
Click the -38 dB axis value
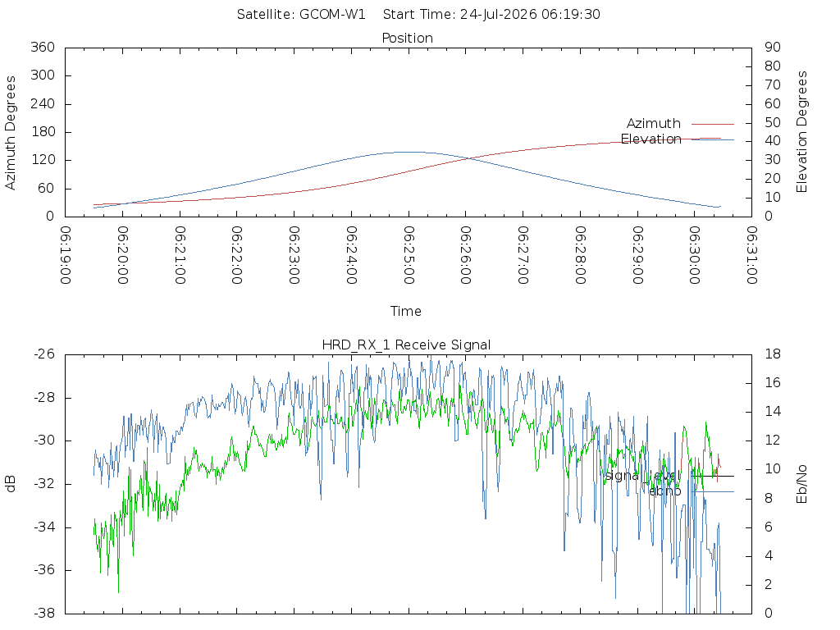coord(44,613)
